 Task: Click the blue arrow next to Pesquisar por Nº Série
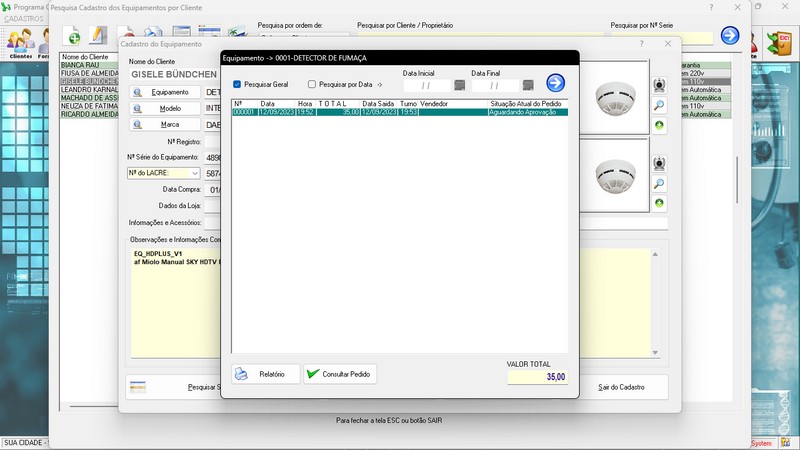pyautogui.click(x=731, y=36)
